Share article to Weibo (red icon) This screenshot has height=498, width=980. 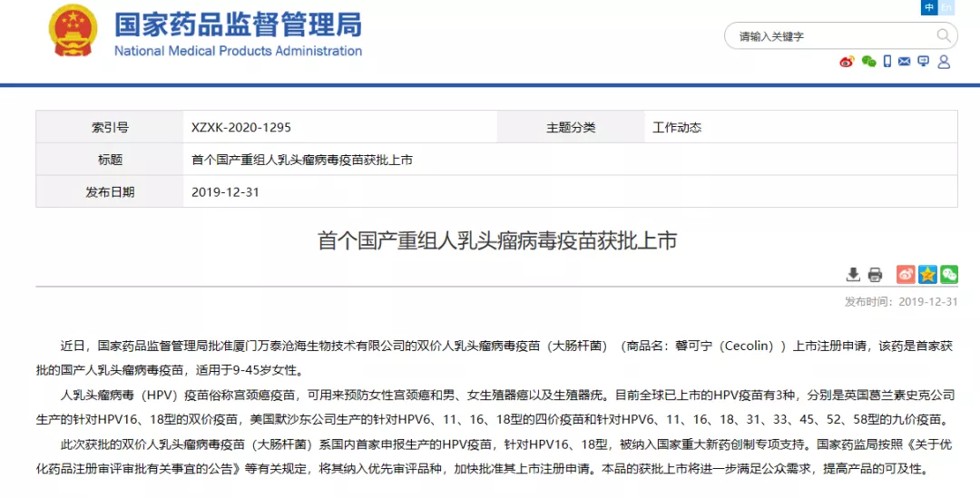tap(906, 274)
